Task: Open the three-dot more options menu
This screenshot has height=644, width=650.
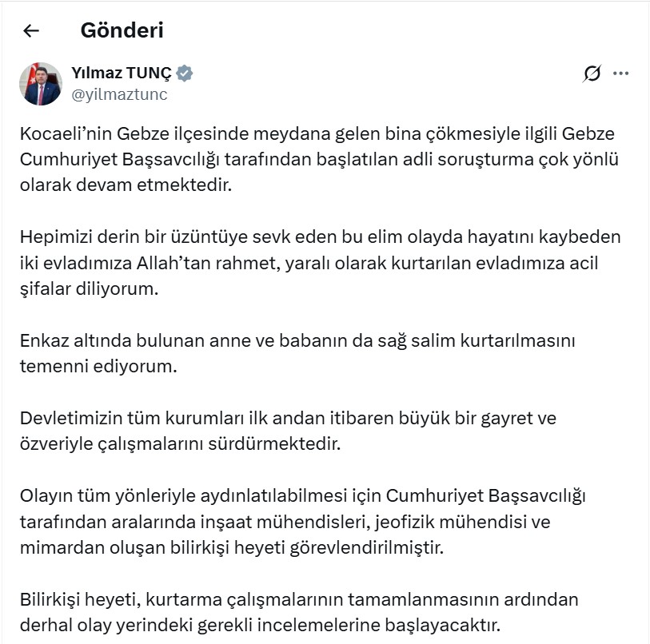Action: (620, 74)
